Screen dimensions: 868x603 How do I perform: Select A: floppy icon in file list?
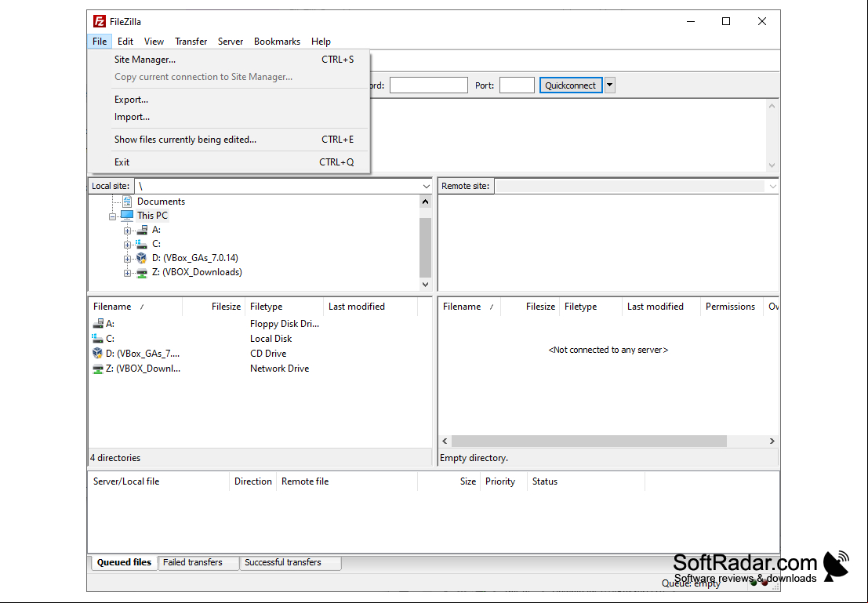[x=98, y=323]
